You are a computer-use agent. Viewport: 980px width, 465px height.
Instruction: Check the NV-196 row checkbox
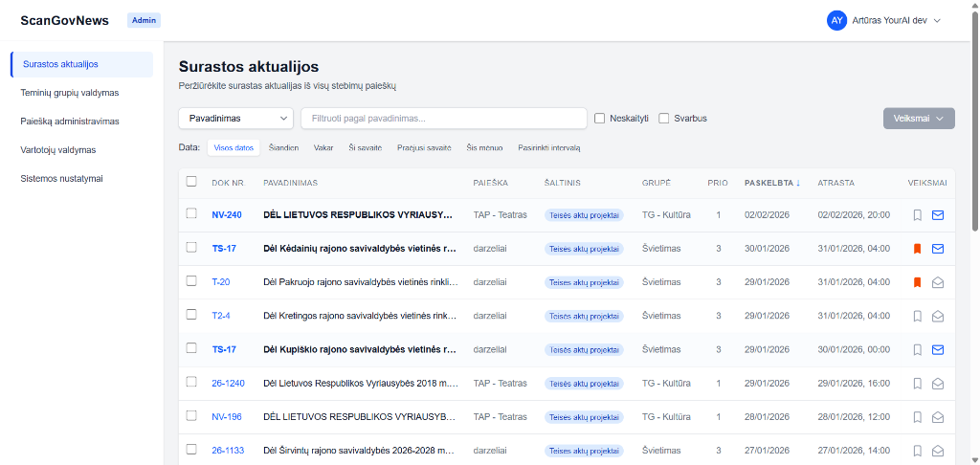coord(191,415)
